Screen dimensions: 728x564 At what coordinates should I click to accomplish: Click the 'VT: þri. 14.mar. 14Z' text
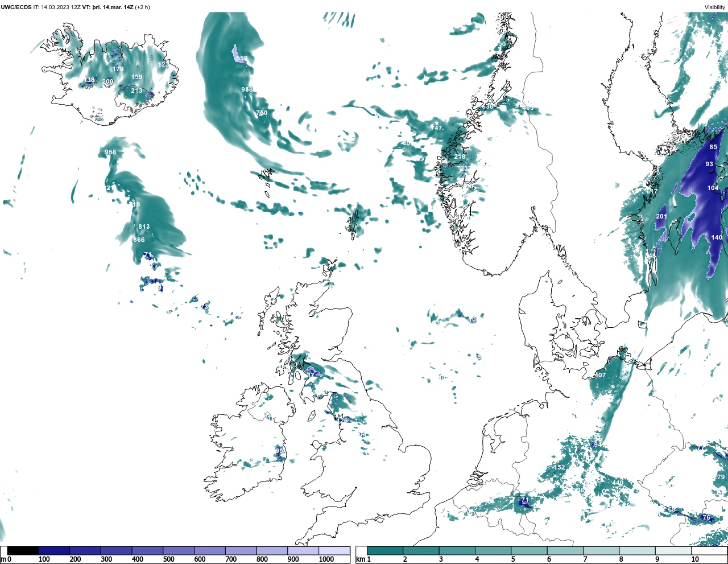point(107,7)
